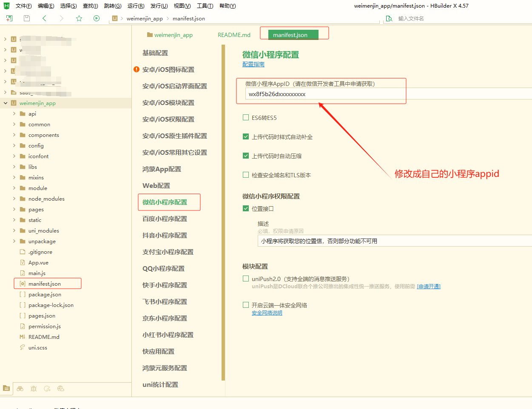Open the 文件(F) menu
Image resolution: width=532 pixels, height=409 pixels.
(23, 6)
